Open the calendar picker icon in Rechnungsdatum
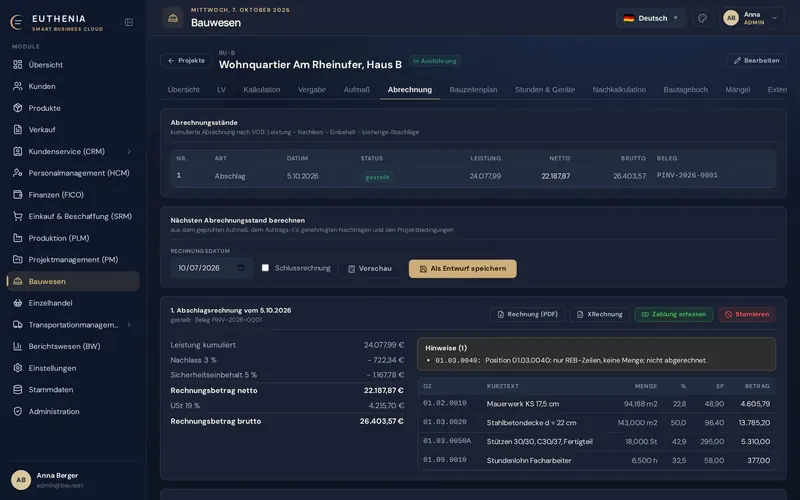The width and height of the screenshot is (800, 500). 241,268
